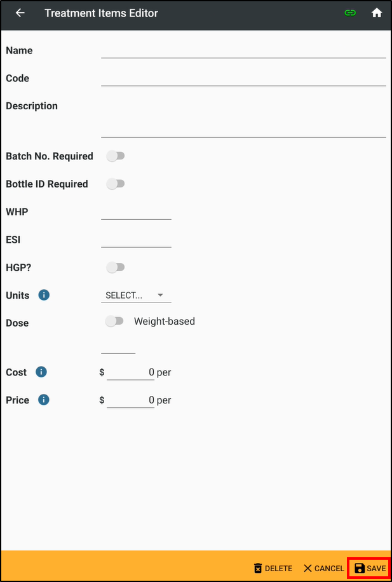Delete the treatment item

point(273,568)
